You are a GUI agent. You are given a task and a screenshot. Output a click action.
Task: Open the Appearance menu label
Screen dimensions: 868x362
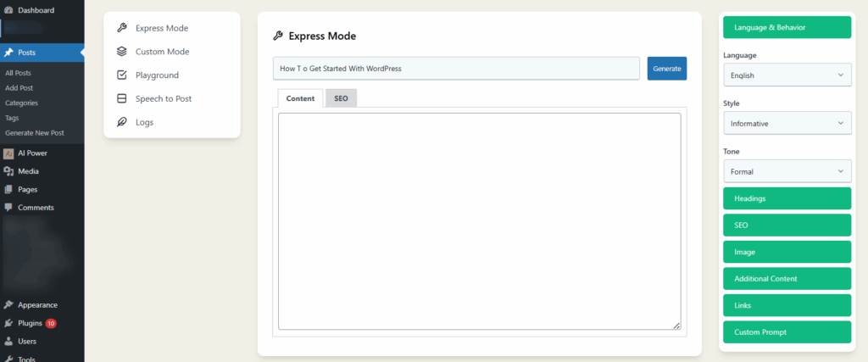click(x=37, y=305)
